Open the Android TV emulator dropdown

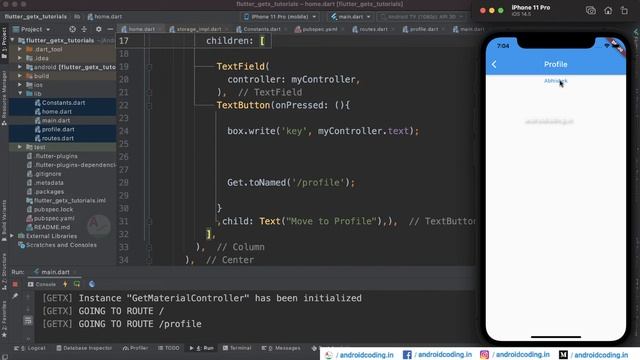pyautogui.click(x=422, y=17)
